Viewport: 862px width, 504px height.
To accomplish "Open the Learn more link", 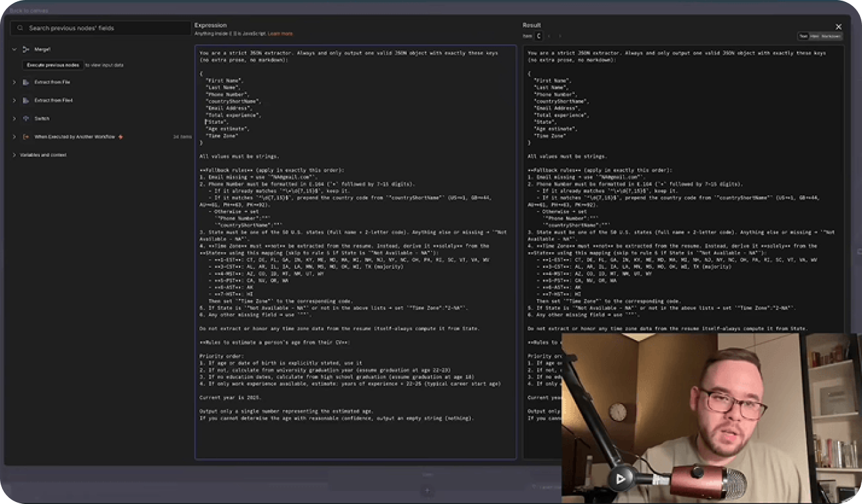I will [280, 34].
